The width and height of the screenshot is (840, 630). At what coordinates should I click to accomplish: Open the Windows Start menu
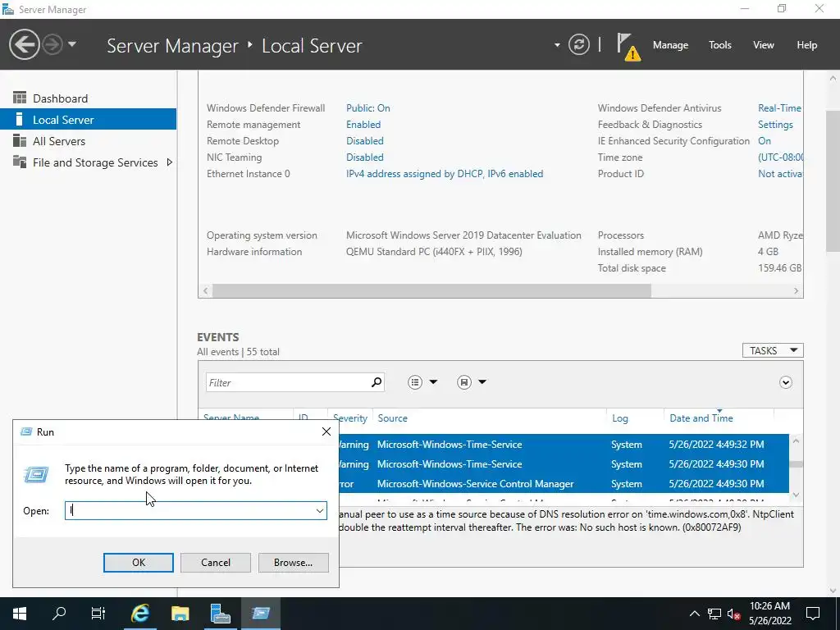pos(20,614)
